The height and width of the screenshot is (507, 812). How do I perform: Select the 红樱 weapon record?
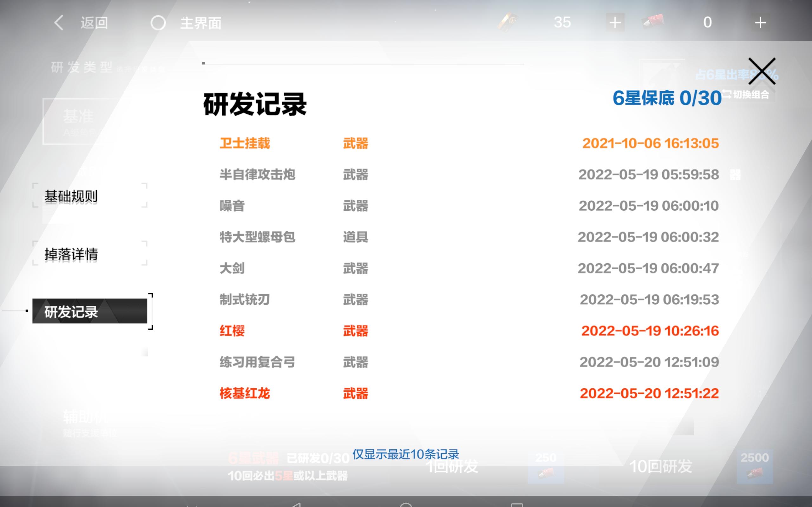(232, 331)
